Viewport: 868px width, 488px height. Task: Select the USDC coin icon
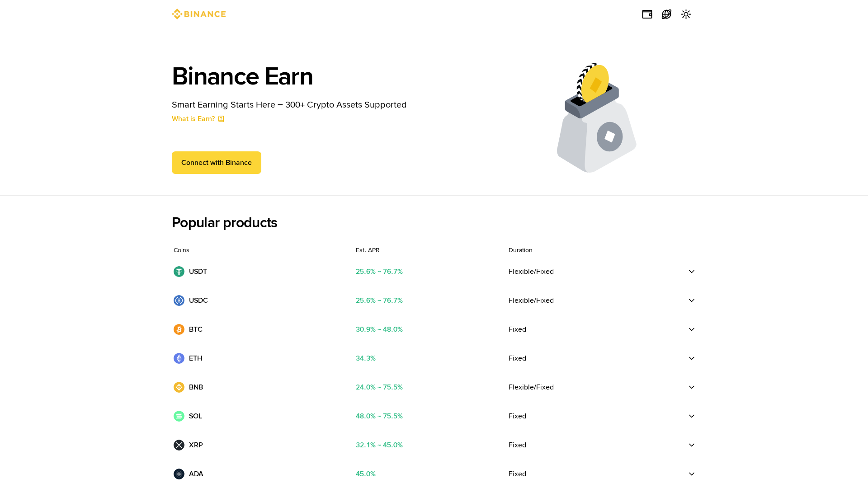click(x=179, y=300)
